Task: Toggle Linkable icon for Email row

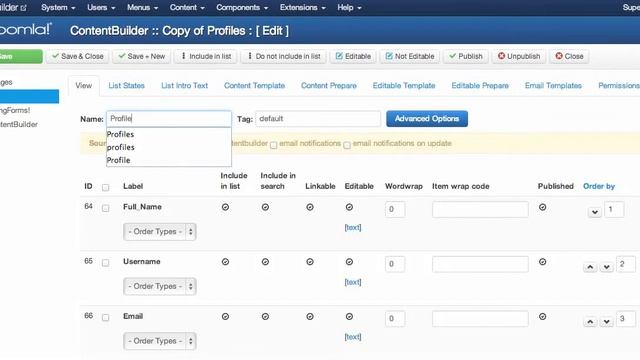Action: [310, 317]
